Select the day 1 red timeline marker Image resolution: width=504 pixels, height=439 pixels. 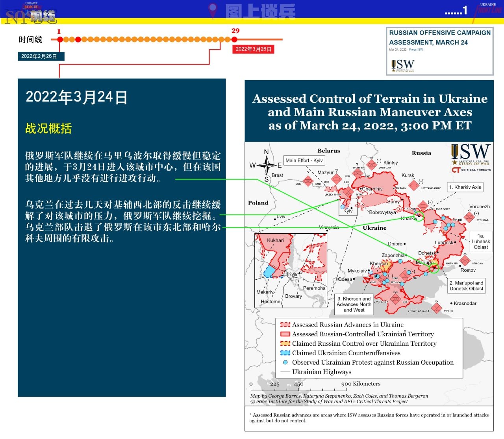[60, 39]
